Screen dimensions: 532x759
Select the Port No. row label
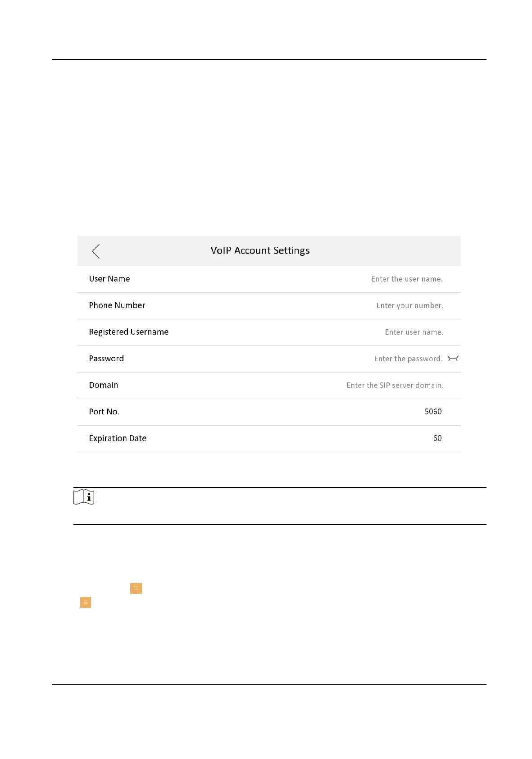[x=104, y=412]
